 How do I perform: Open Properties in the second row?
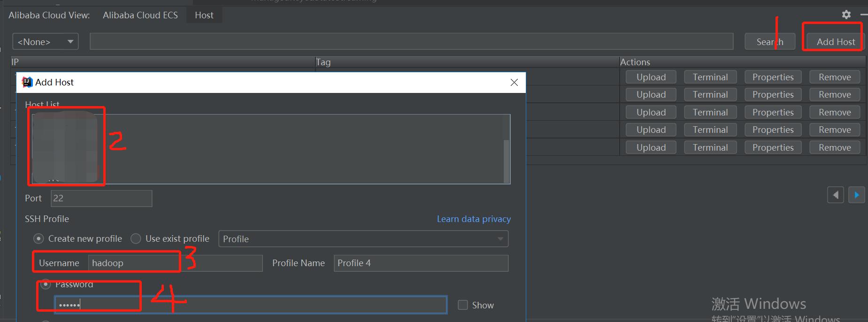773,94
